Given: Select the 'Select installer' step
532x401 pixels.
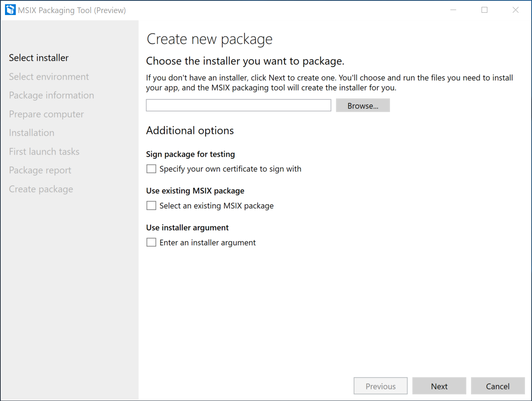Looking at the screenshot, I should point(39,58).
